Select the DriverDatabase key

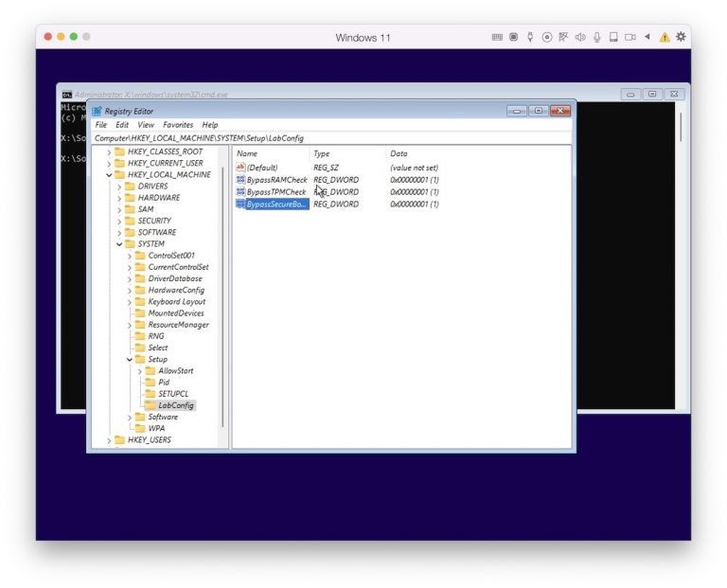[x=175, y=278]
